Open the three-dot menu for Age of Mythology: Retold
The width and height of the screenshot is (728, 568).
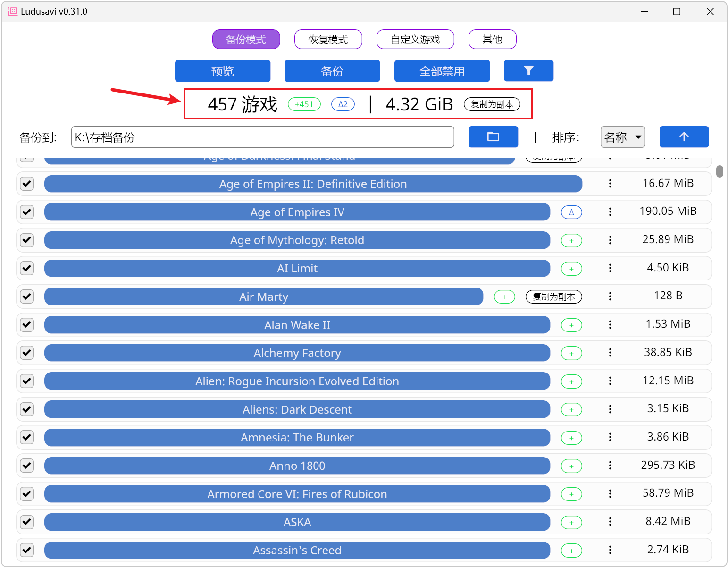(x=610, y=240)
